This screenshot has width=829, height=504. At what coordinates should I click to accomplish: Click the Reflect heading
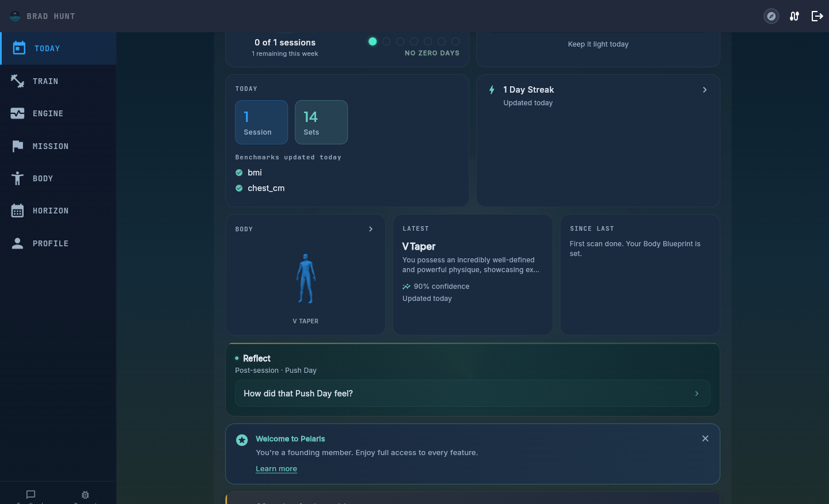(257, 358)
